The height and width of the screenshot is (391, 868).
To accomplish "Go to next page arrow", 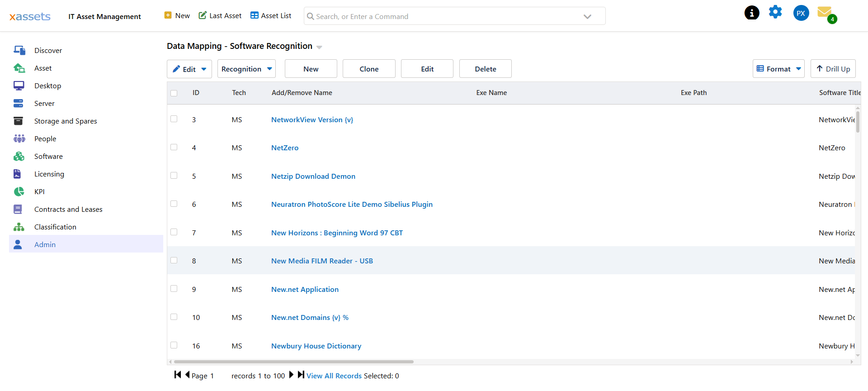I will (x=292, y=375).
